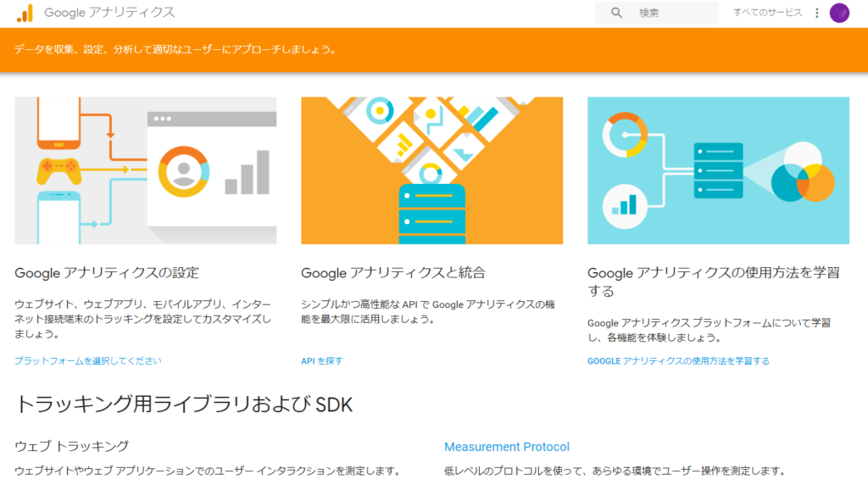The image size is (868, 485).
Task: Click the トラッキング用ライブラリおよび SDK heading
Action: coord(184,404)
